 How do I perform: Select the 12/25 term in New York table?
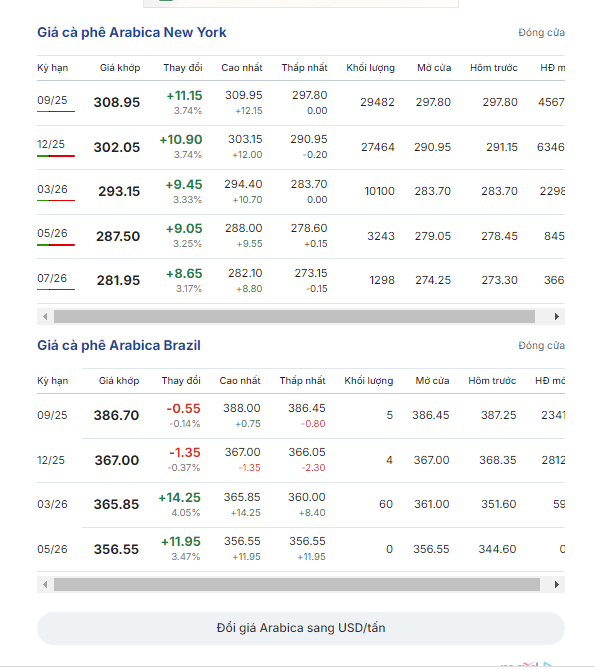pyautogui.click(x=51, y=144)
